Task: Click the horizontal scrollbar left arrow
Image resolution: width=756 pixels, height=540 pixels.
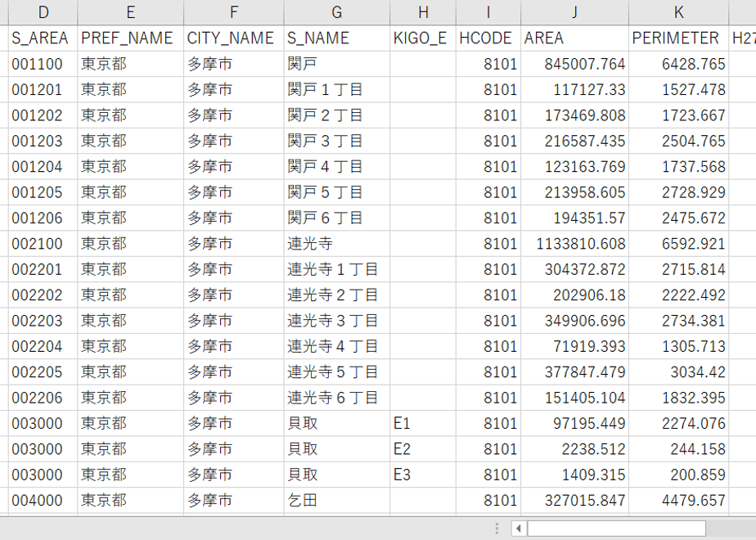Action: (x=519, y=529)
